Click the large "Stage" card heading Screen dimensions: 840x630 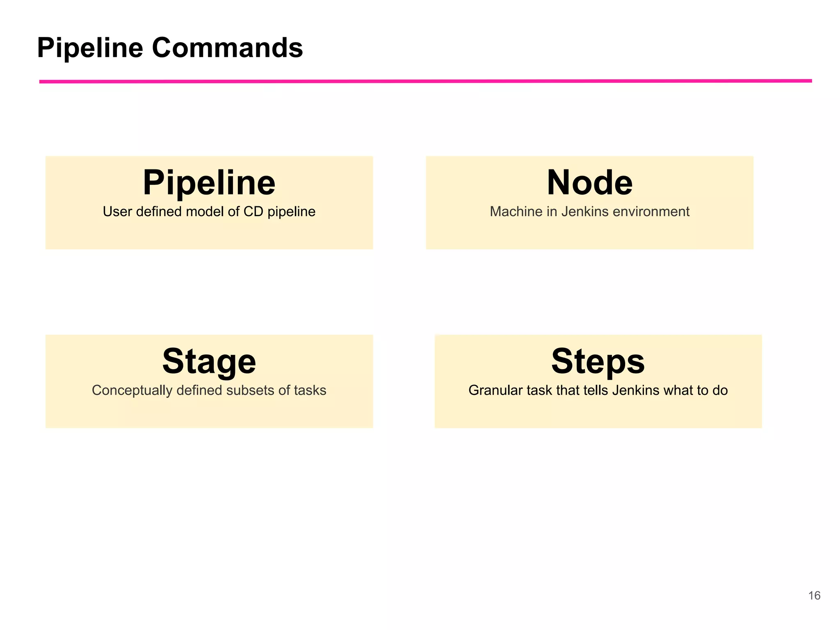(x=209, y=361)
